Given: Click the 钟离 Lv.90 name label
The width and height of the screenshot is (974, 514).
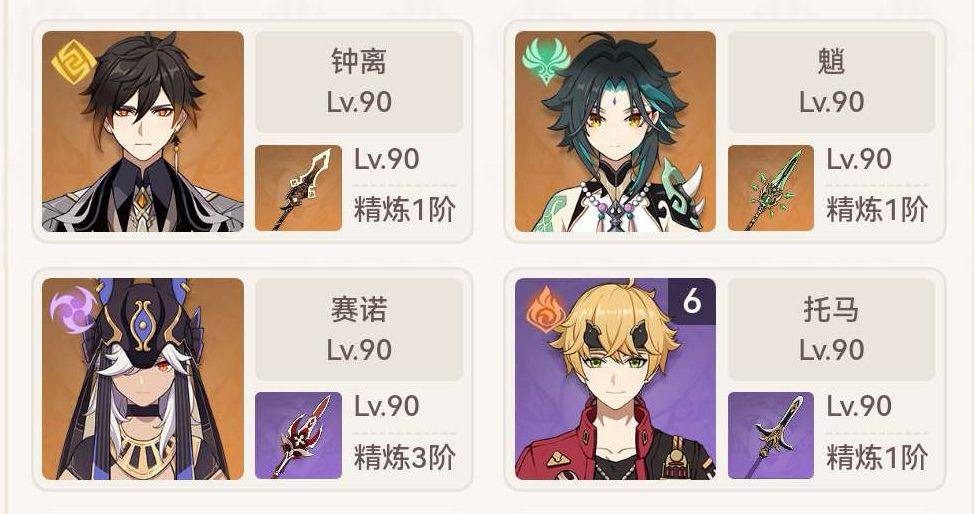Looking at the screenshot, I should pyautogui.click(x=359, y=82).
